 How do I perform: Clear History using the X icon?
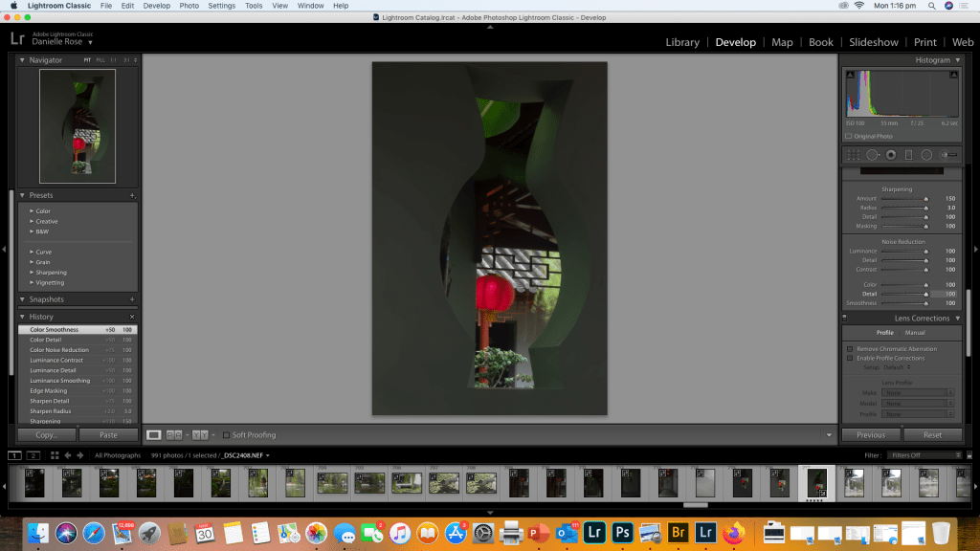[132, 317]
